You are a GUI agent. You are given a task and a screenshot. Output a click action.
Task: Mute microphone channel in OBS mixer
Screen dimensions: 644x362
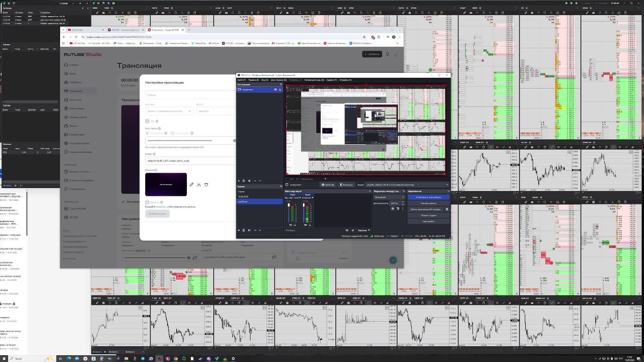coord(306,225)
